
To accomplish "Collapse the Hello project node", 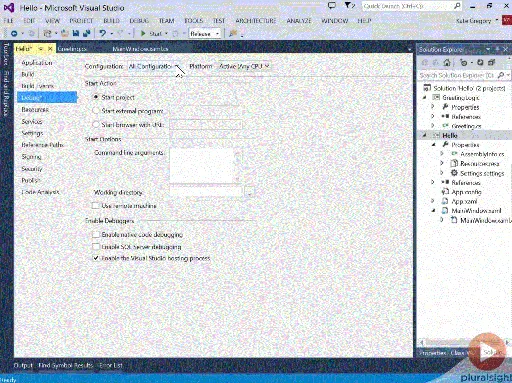I will point(424,135).
